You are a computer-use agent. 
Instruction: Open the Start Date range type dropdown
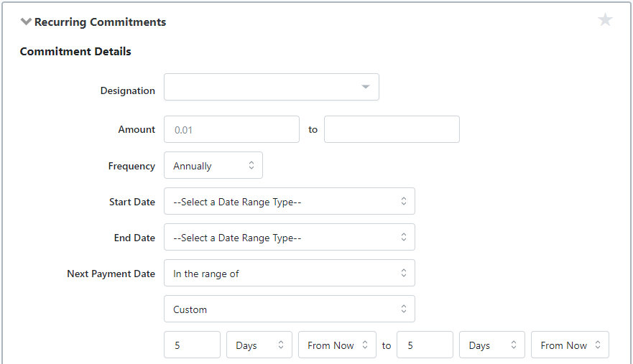pyautogui.click(x=289, y=202)
